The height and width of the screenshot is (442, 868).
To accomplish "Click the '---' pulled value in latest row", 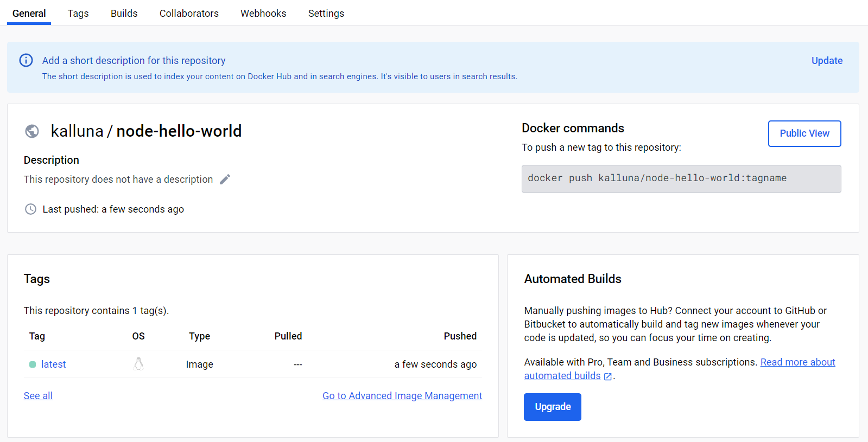I will click(x=297, y=364).
